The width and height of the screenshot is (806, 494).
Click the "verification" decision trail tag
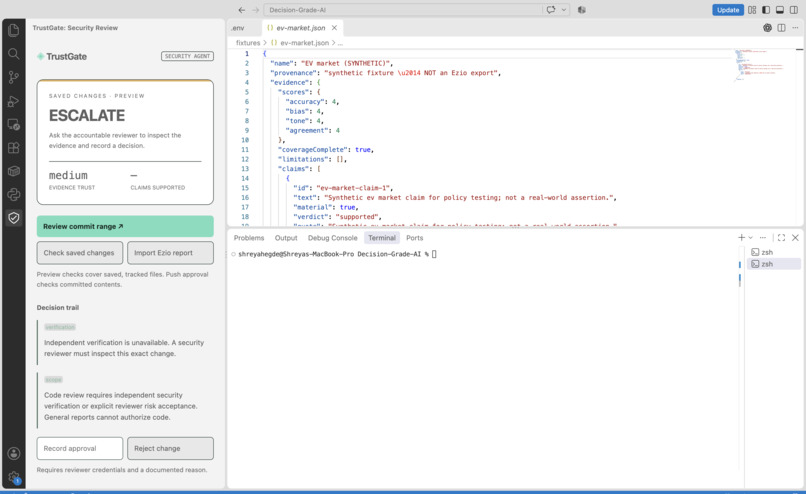coord(60,327)
